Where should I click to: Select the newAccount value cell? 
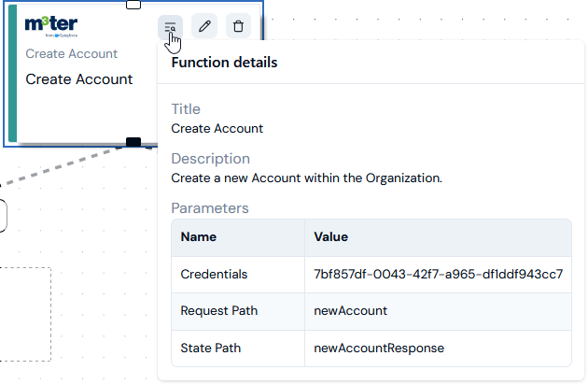438,311
